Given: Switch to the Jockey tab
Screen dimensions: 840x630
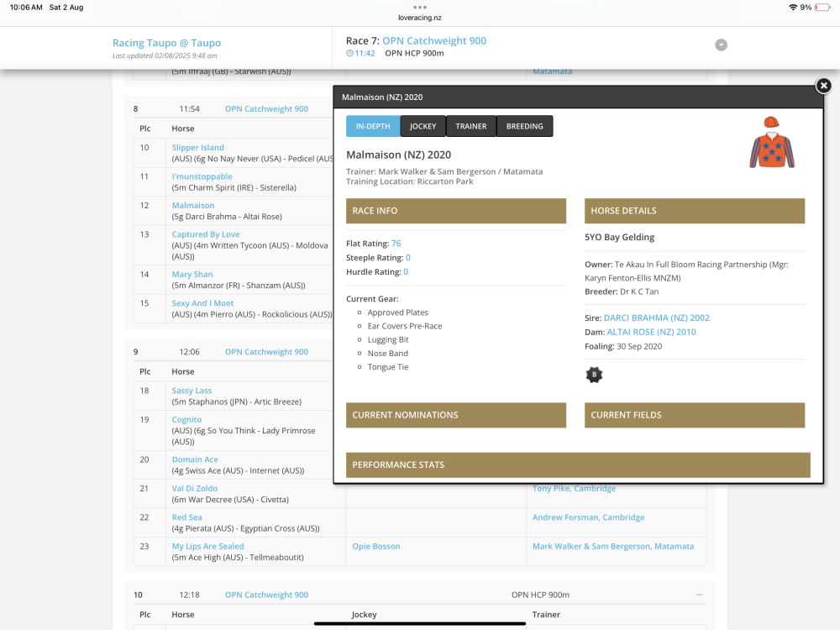Looking at the screenshot, I should point(423,126).
